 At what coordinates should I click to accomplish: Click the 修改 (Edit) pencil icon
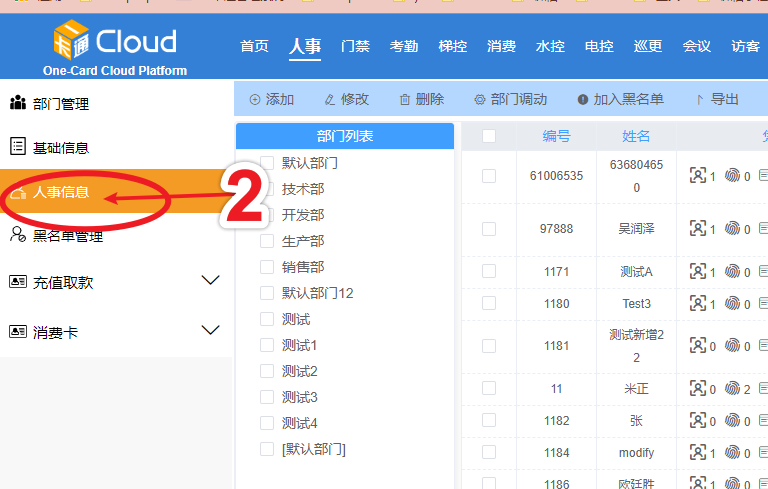click(330, 100)
